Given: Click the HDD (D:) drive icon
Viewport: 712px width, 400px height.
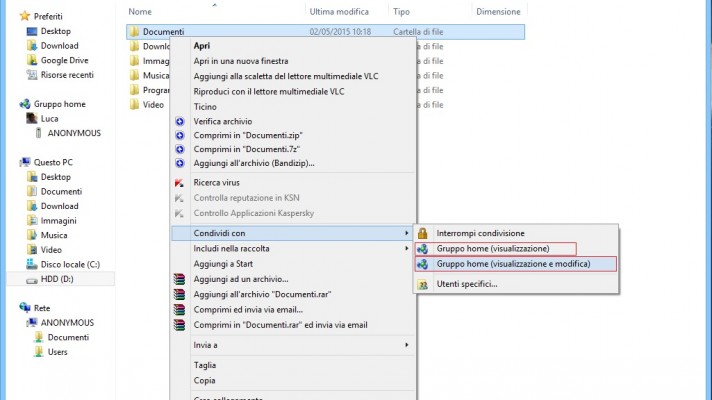Looking at the screenshot, I should (31, 280).
